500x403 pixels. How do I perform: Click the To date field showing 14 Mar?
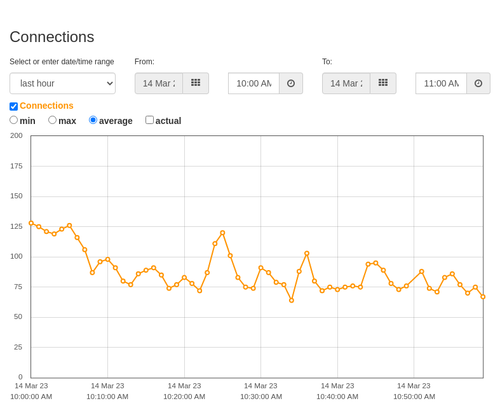click(346, 83)
